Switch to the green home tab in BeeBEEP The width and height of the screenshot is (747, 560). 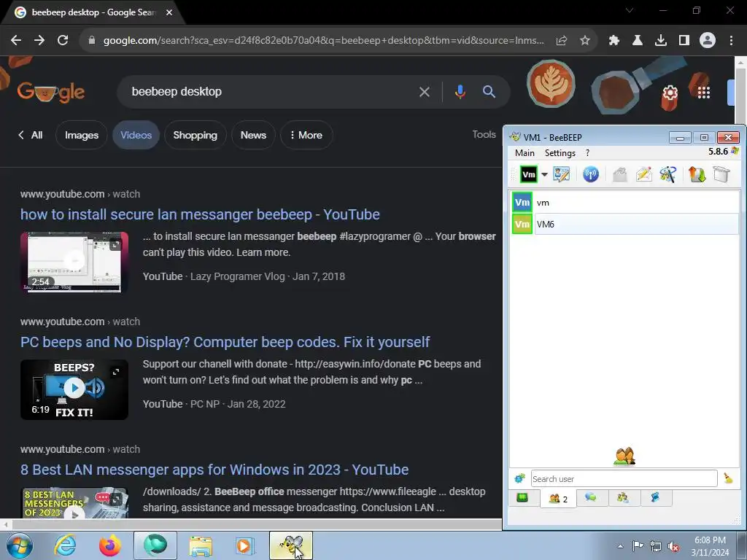(x=522, y=498)
